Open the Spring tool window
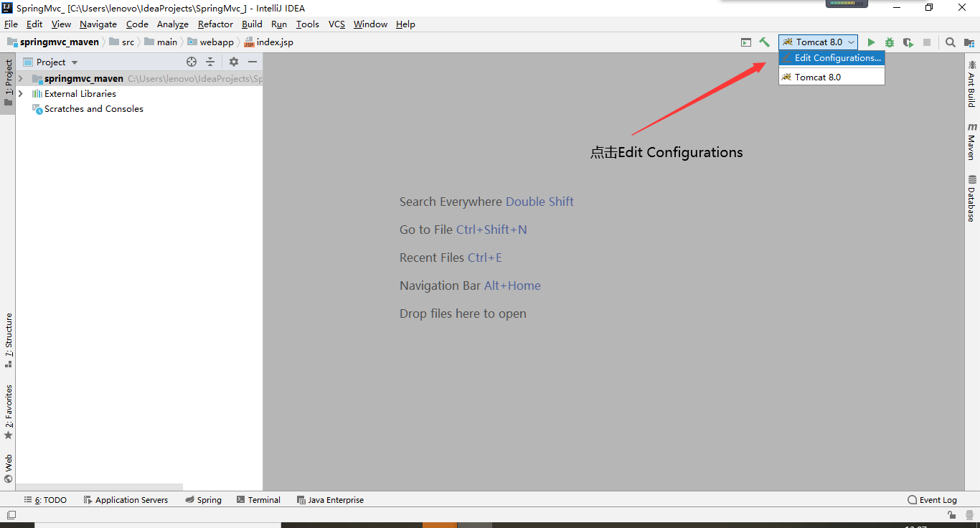Viewport: 980px width, 528px height. coord(203,500)
